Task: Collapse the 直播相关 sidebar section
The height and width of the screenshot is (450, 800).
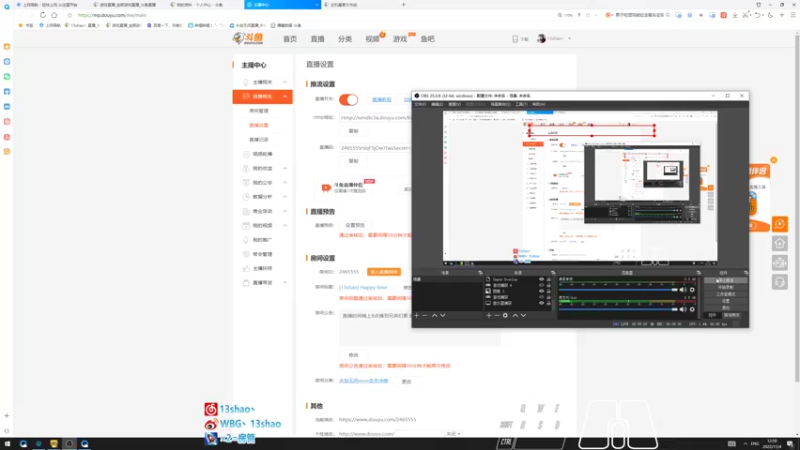Action: coord(285,96)
